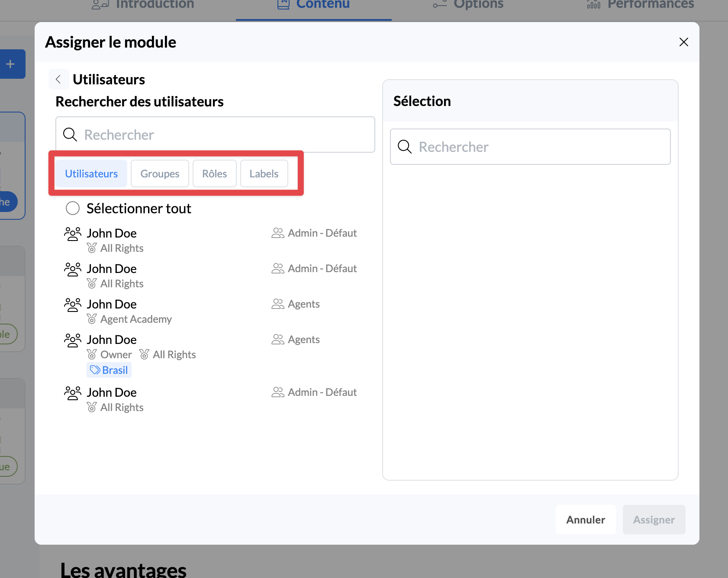Switch to the Rôles filter tab
This screenshot has height=578, width=728.
pos(214,173)
